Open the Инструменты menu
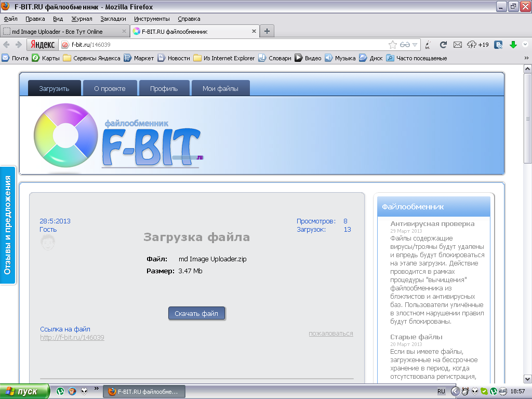The width and height of the screenshot is (532, 399). click(x=152, y=19)
